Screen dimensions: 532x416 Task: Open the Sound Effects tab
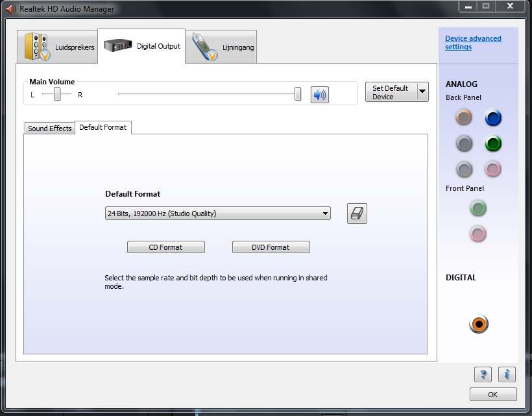coord(49,128)
